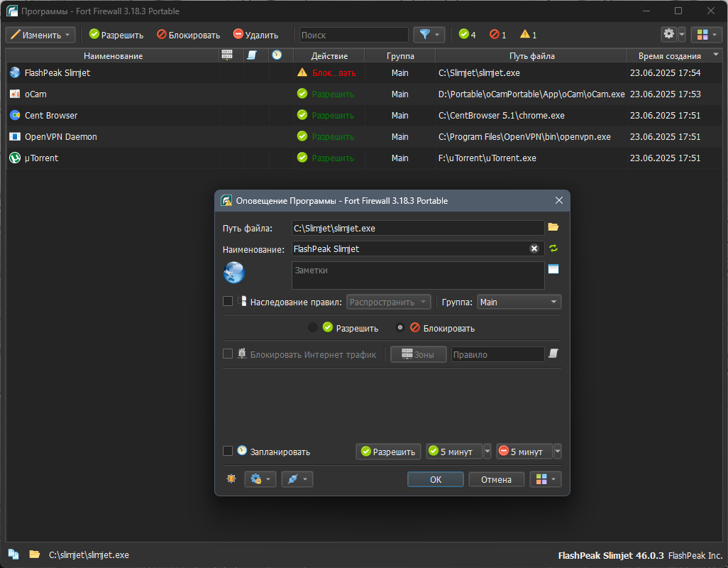Viewport: 728px width, 568px height.
Task: Sort by the Время создания column header
Action: 674,55
